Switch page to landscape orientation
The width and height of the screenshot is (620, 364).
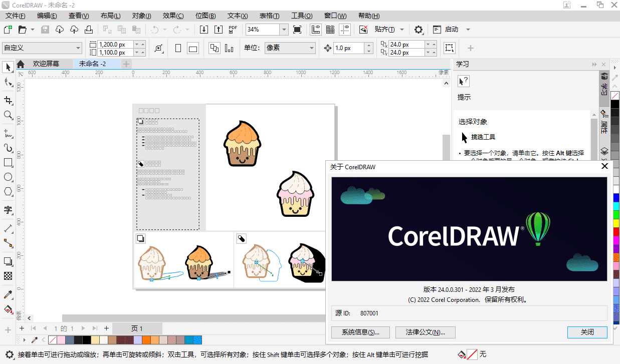193,48
